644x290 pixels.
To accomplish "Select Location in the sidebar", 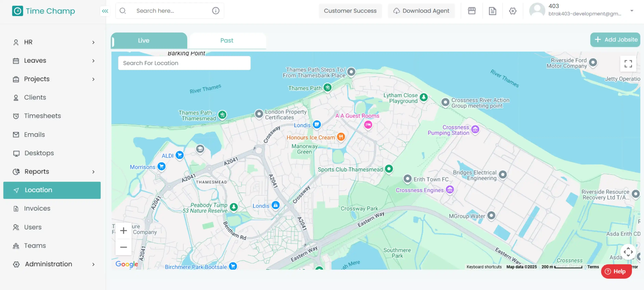I will (52, 190).
